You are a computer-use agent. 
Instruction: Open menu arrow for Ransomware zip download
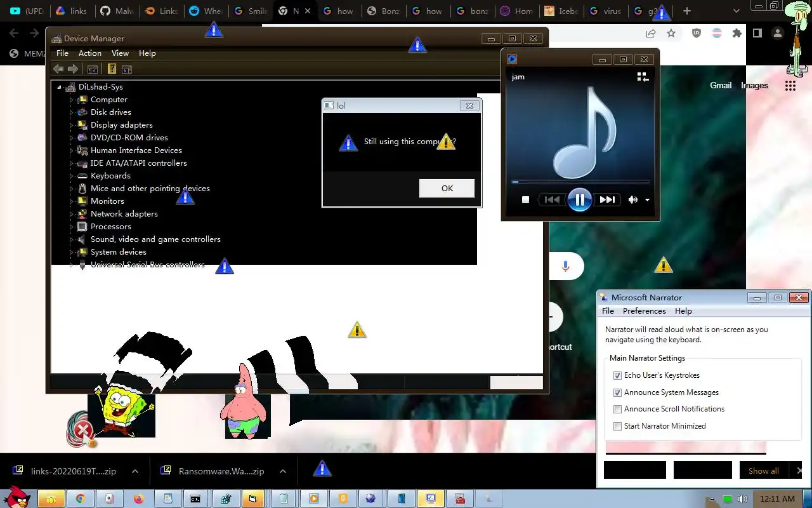coord(283,471)
